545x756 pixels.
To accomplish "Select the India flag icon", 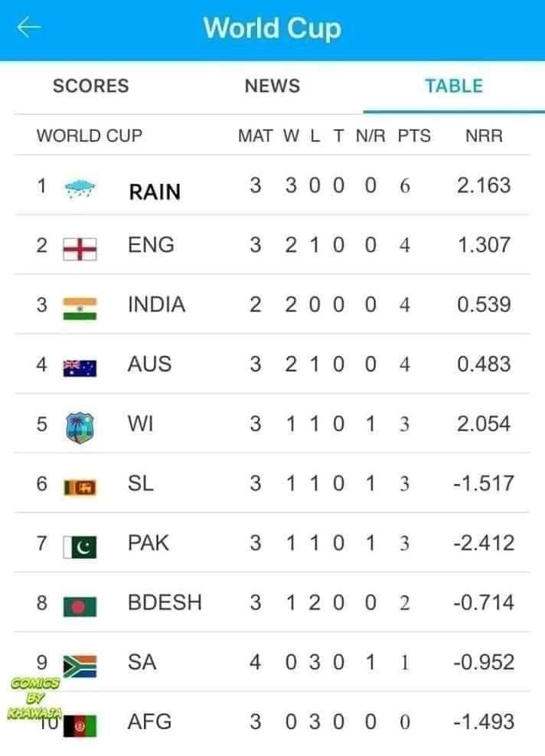I will click(x=80, y=309).
